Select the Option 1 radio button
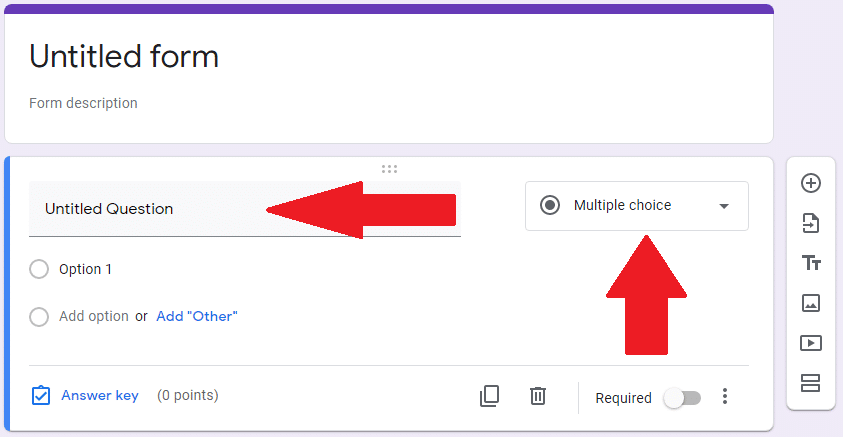 pos(39,269)
